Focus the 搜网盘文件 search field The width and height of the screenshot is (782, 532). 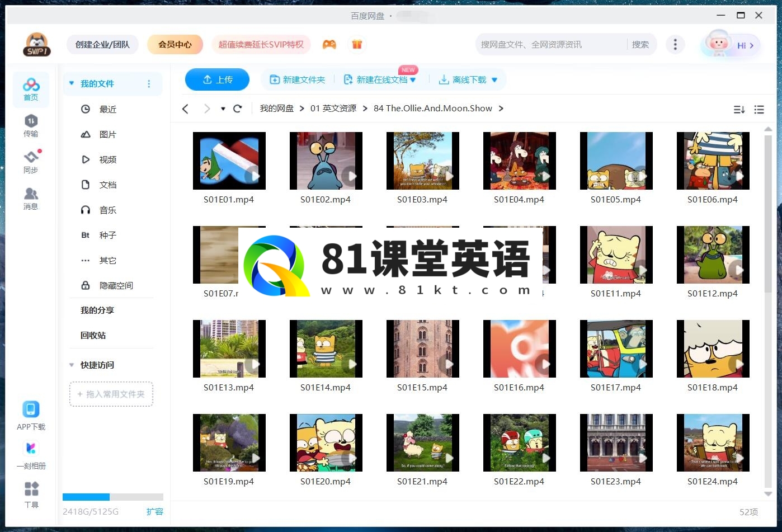tap(551, 44)
